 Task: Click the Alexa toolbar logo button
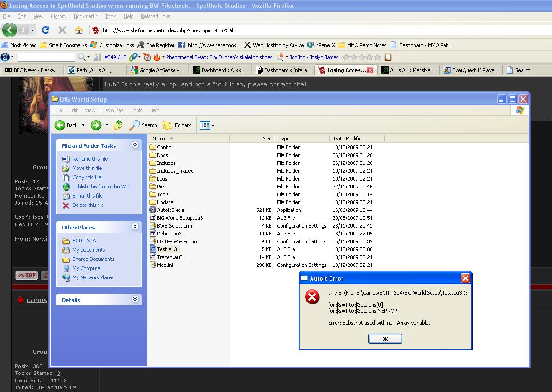pyautogui.click(x=5, y=57)
